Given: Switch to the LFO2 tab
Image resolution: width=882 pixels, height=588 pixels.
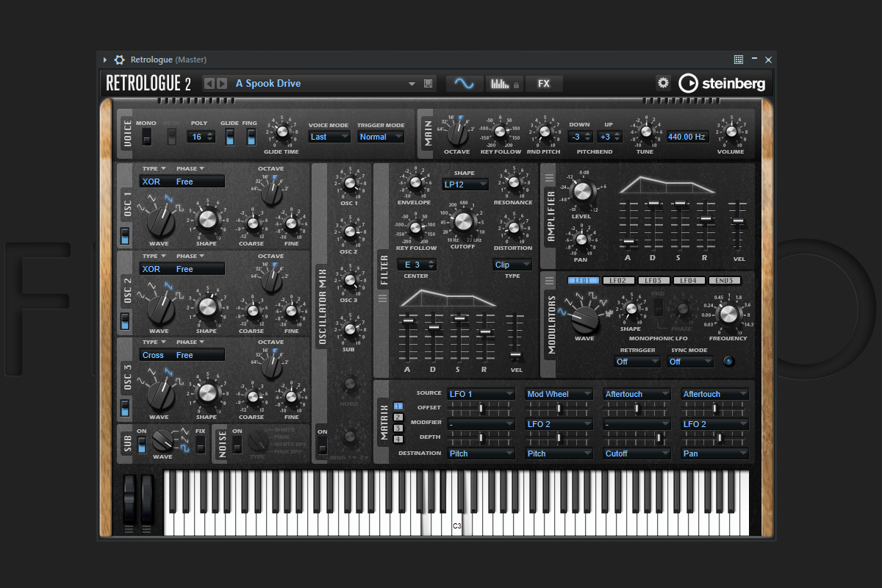Looking at the screenshot, I should (619, 281).
